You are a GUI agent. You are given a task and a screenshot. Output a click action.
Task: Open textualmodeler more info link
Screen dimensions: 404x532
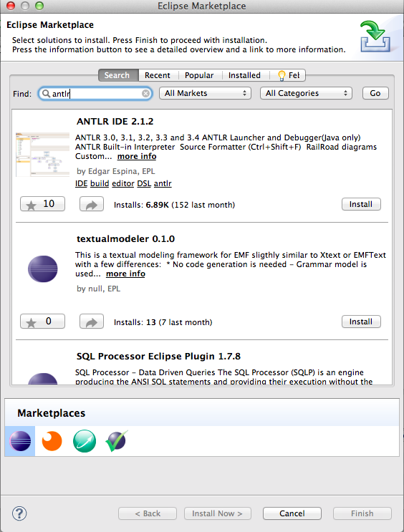(125, 274)
